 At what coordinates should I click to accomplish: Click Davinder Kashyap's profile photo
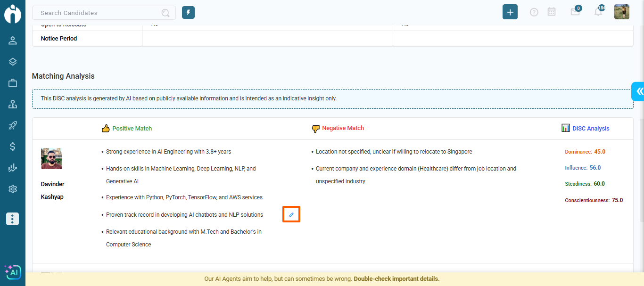coord(51,159)
